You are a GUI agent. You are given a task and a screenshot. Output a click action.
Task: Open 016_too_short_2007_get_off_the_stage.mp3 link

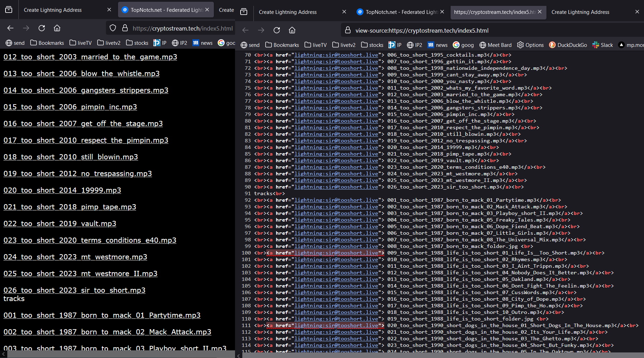83,124
